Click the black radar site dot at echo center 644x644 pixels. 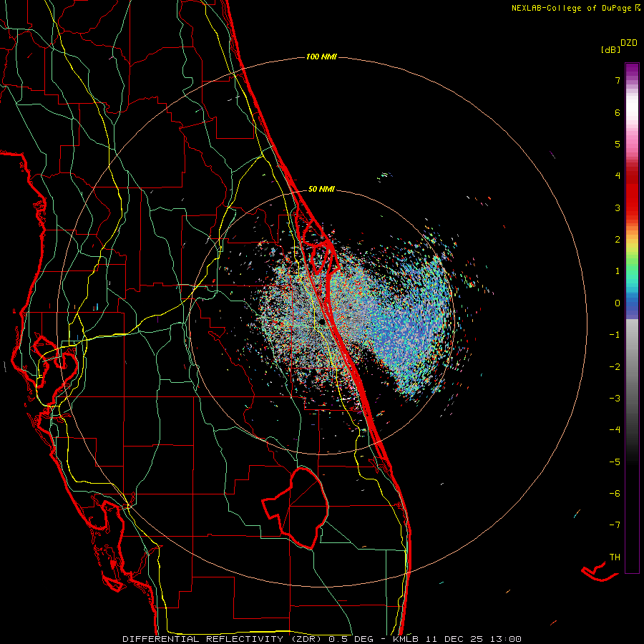click(321, 322)
